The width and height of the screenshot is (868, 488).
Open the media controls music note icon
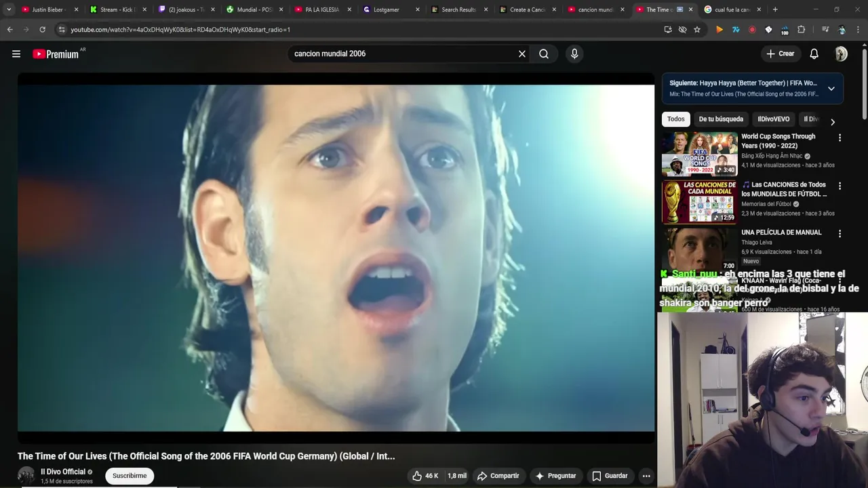click(825, 29)
